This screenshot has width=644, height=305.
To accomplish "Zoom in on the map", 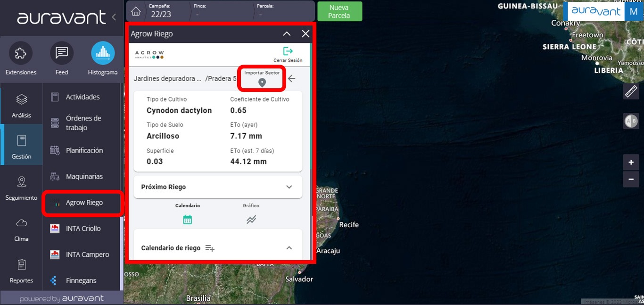I will click(x=631, y=162).
